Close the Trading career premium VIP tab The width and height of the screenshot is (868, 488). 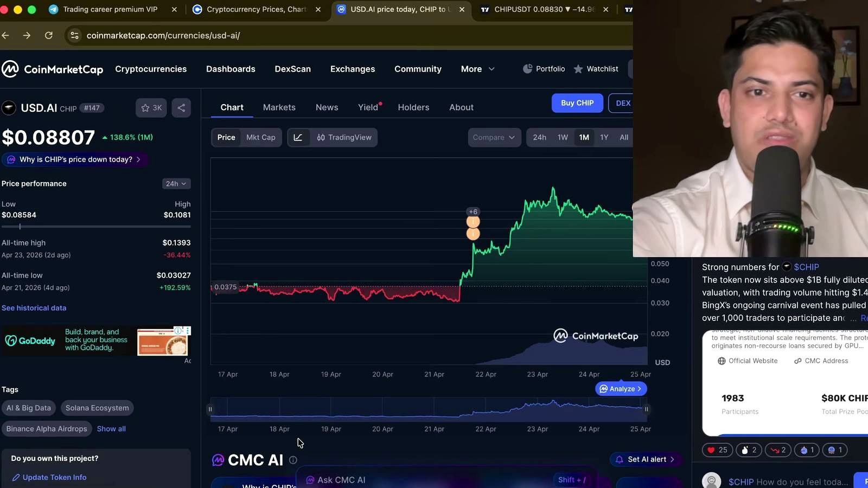point(174,9)
